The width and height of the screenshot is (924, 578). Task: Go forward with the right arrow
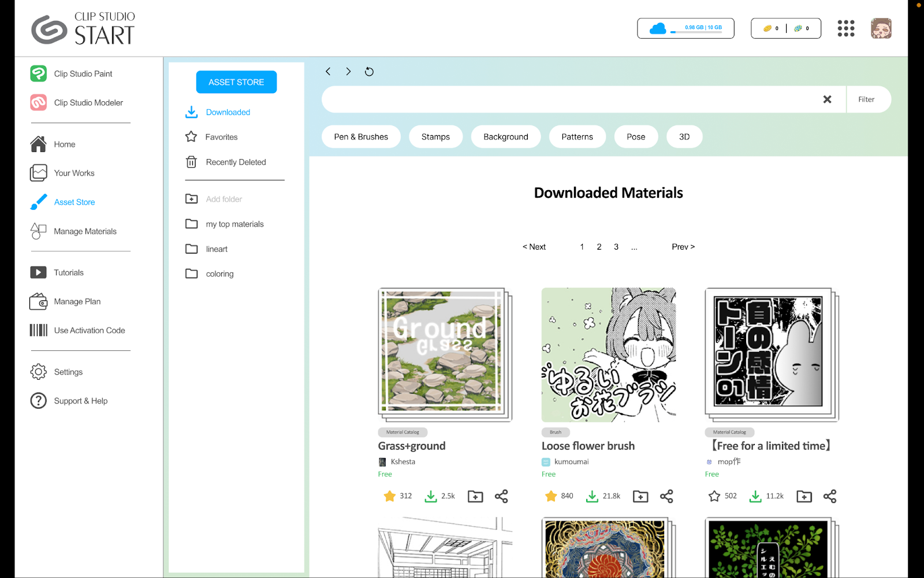click(348, 71)
